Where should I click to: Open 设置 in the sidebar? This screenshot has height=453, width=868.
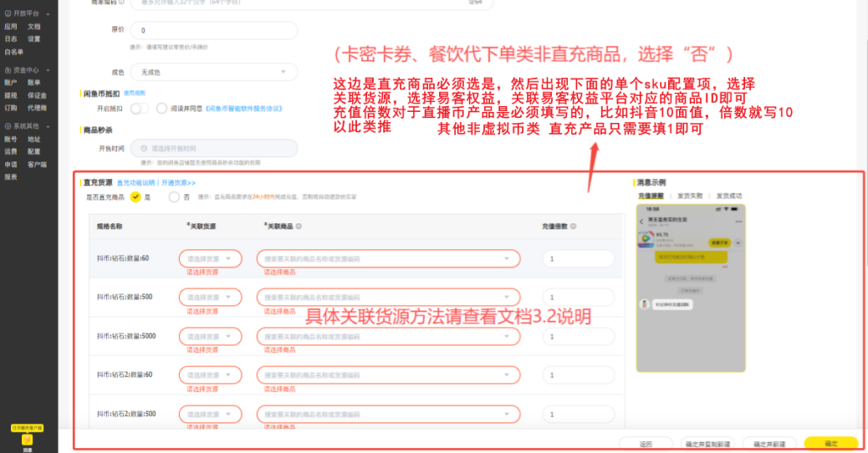point(34,39)
